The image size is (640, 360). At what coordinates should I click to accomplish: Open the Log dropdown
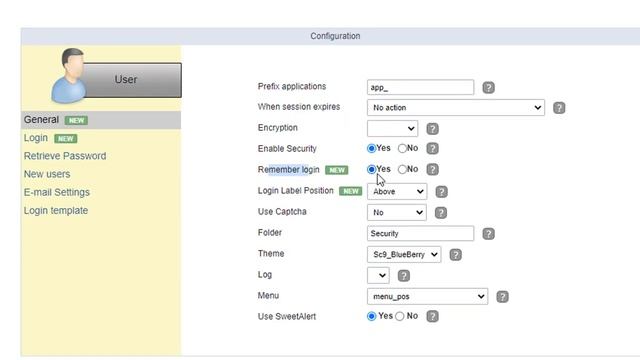[x=378, y=276]
